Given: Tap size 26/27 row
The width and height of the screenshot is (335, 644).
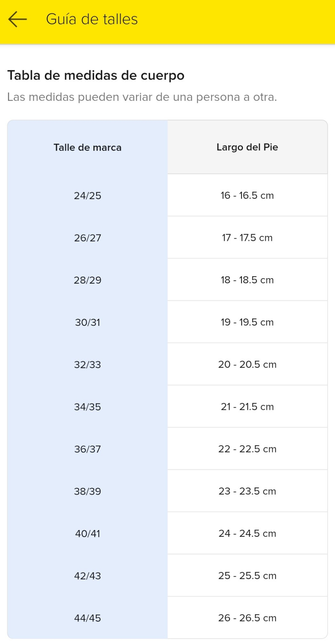Looking at the screenshot, I should click(87, 238).
